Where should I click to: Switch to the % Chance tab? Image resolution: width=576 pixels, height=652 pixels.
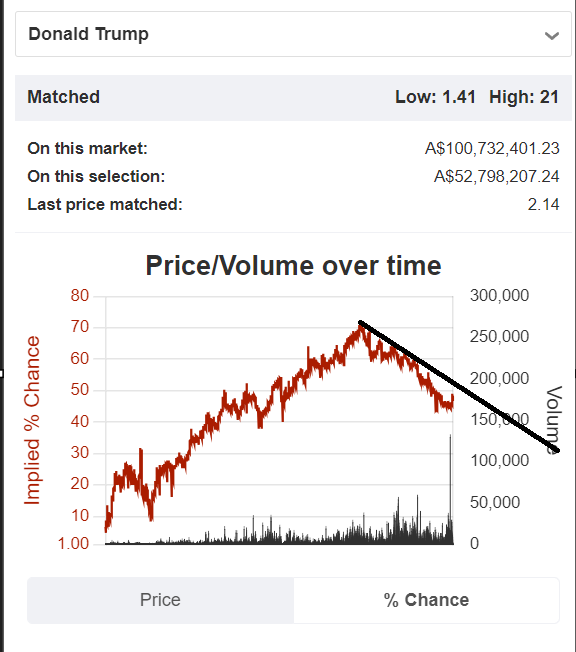coord(426,600)
